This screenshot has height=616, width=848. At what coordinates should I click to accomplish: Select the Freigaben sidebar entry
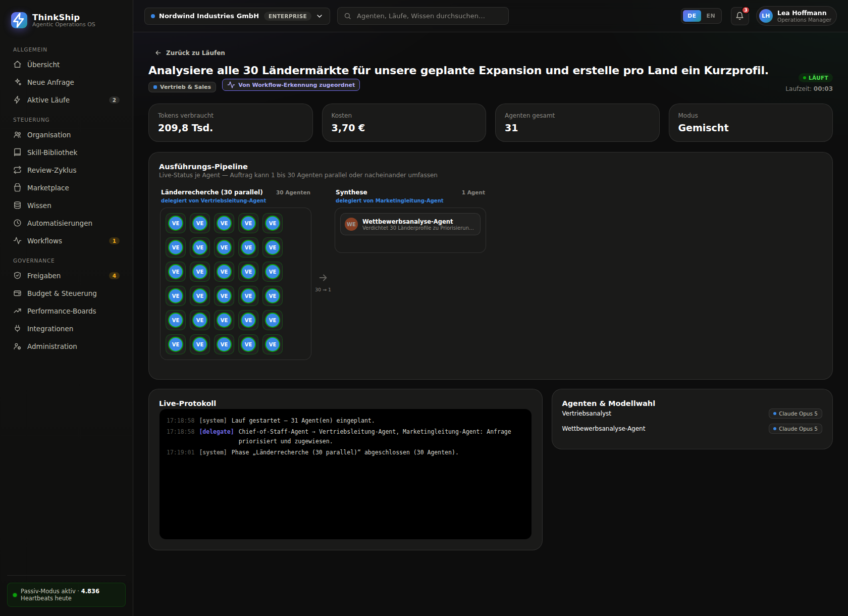(66, 276)
